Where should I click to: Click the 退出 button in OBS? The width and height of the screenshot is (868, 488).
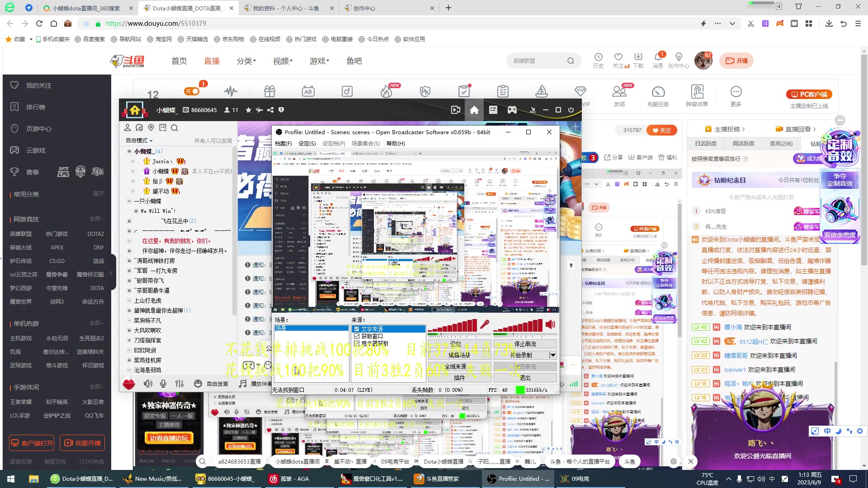click(x=525, y=378)
